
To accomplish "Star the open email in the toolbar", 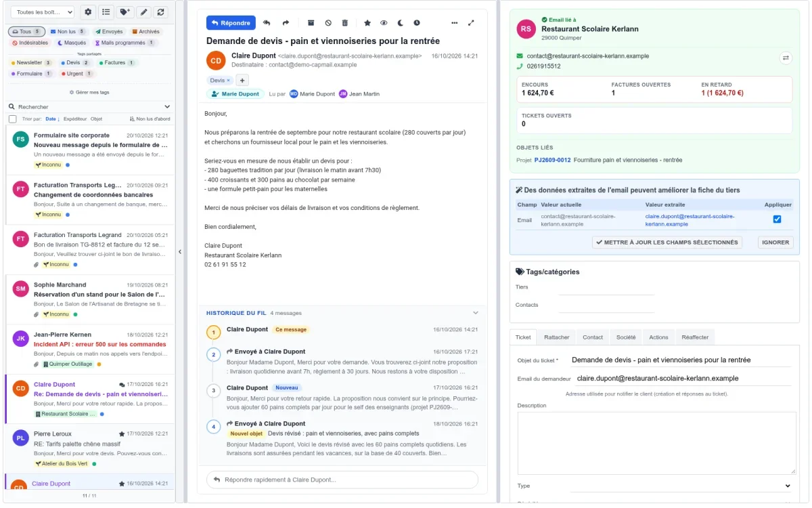I will [367, 23].
